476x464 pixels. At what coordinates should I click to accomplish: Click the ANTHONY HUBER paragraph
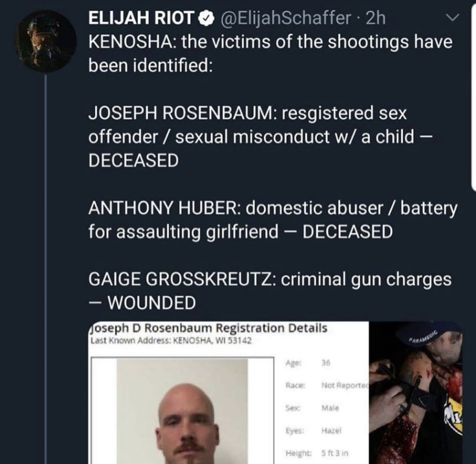(x=273, y=220)
